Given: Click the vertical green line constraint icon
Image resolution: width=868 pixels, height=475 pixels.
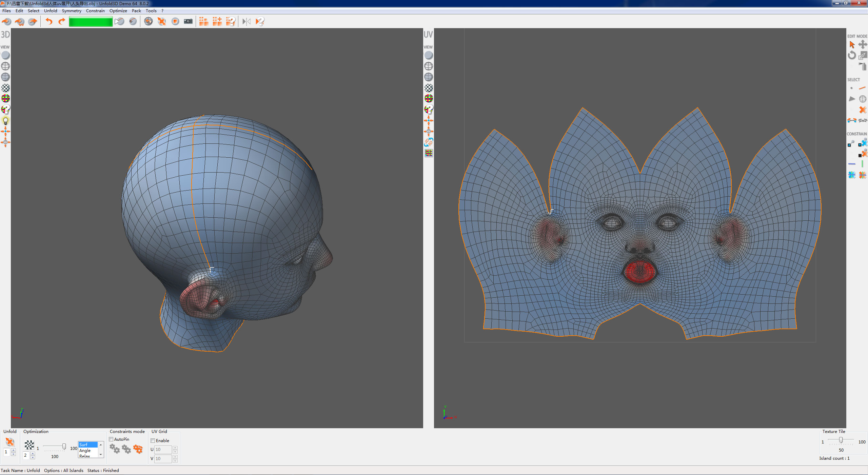Looking at the screenshot, I should pos(863,164).
